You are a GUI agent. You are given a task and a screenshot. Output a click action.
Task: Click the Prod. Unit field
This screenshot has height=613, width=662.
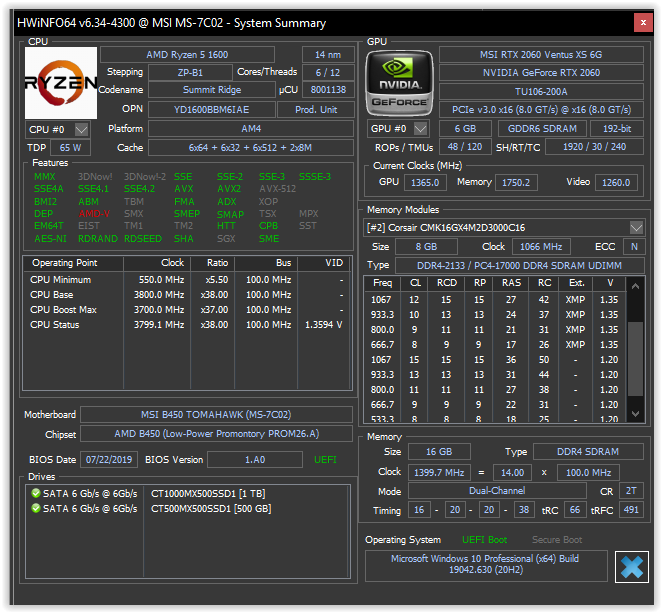pyautogui.click(x=316, y=110)
